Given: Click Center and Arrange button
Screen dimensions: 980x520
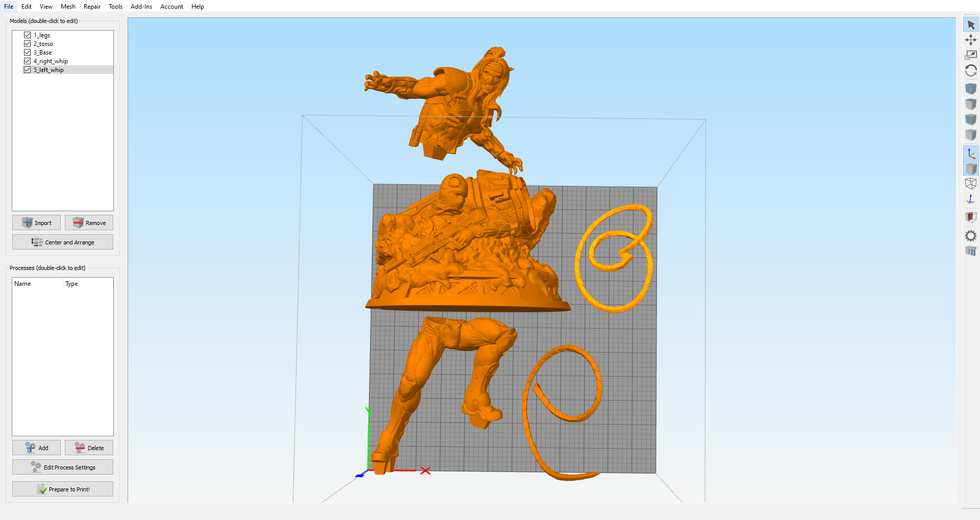Looking at the screenshot, I should [63, 242].
